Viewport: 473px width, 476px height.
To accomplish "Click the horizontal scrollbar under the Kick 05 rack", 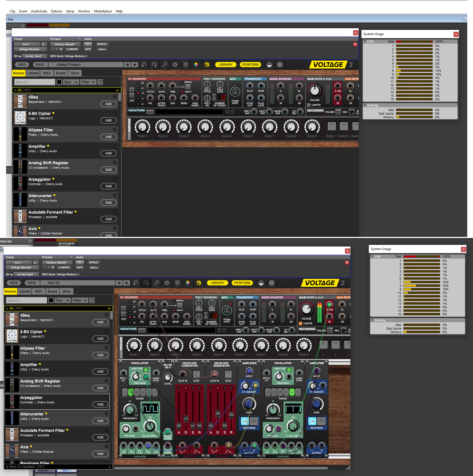I will (x=221, y=468).
